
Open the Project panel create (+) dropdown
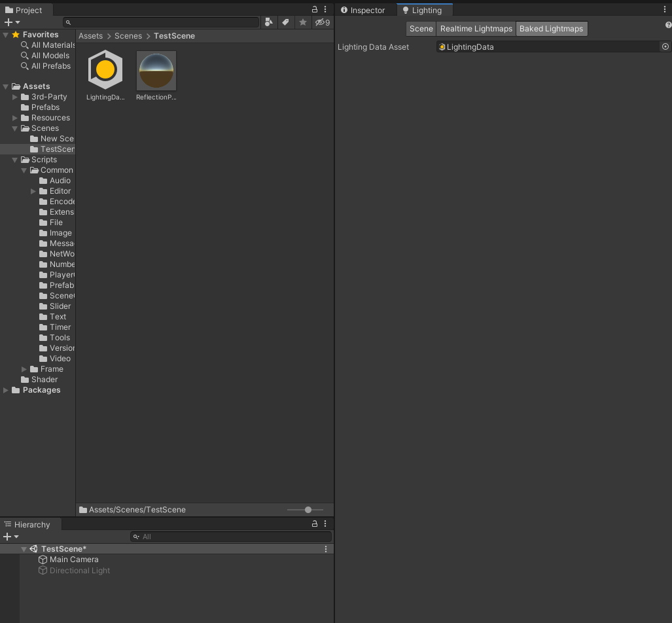pyautogui.click(x=12, y=22)
